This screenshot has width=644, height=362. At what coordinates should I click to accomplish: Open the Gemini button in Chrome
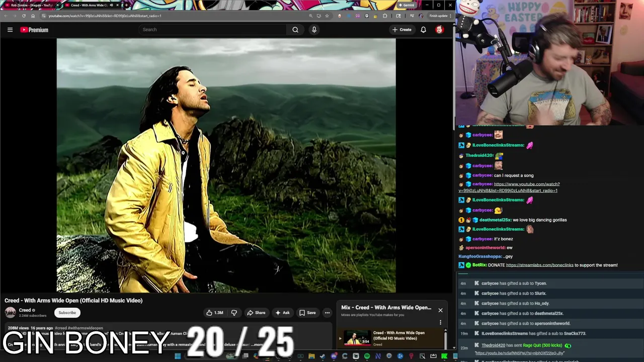click(x=407, y=5)
